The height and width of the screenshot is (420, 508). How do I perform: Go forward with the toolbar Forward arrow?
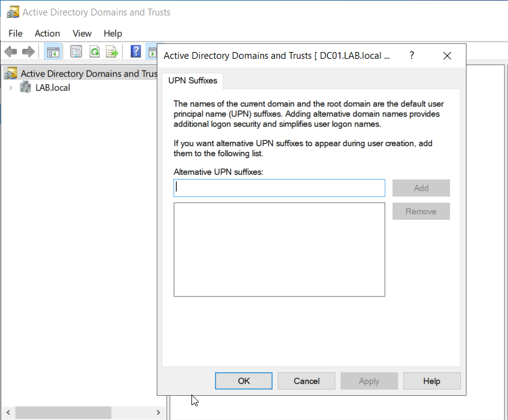(28, 51)
